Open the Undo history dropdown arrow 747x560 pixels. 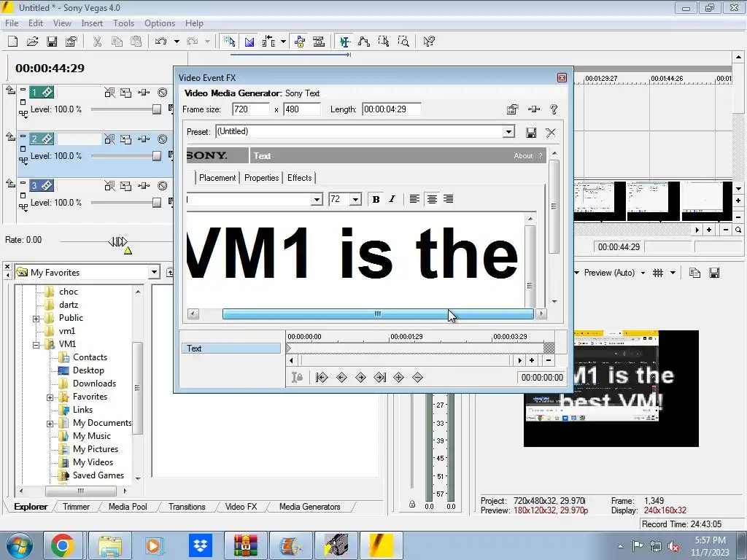click(177, 42)
